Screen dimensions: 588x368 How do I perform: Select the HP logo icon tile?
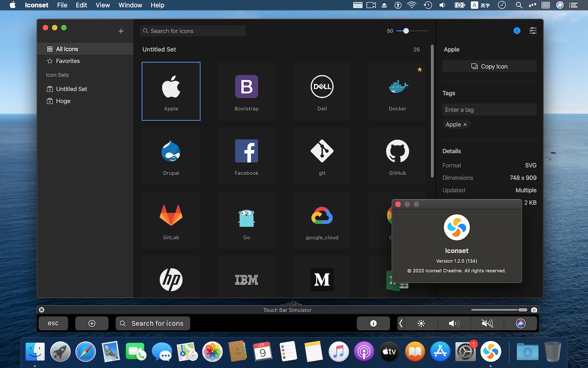tap(171, 276)
